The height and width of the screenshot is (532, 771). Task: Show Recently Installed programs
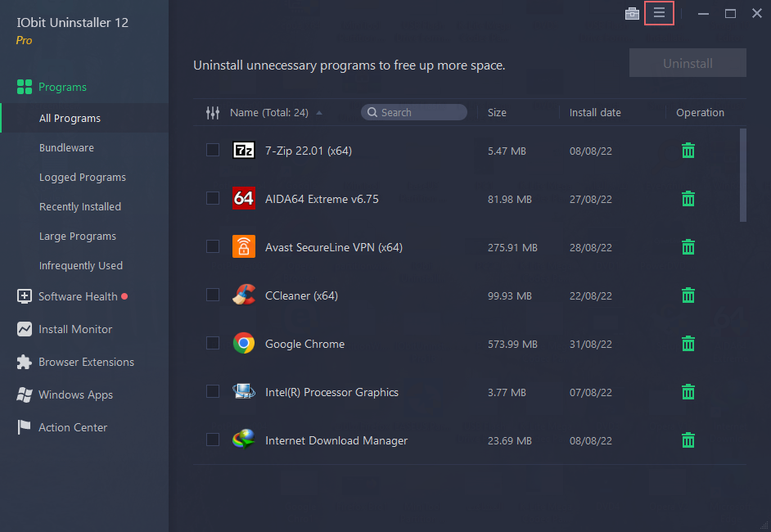[x=79, y=206]
